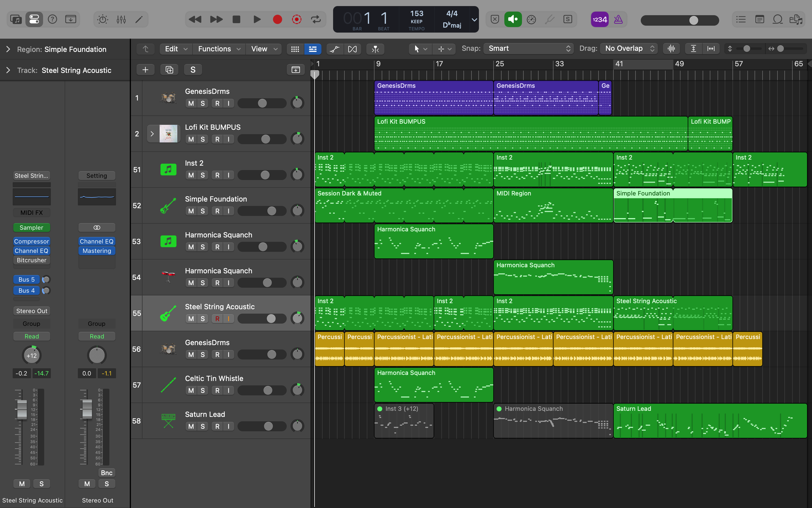Image resolution: width=812 pixels, height=508 pixels.
Task: Enable record on Saturn Lead track
Action: pos(217,426)
